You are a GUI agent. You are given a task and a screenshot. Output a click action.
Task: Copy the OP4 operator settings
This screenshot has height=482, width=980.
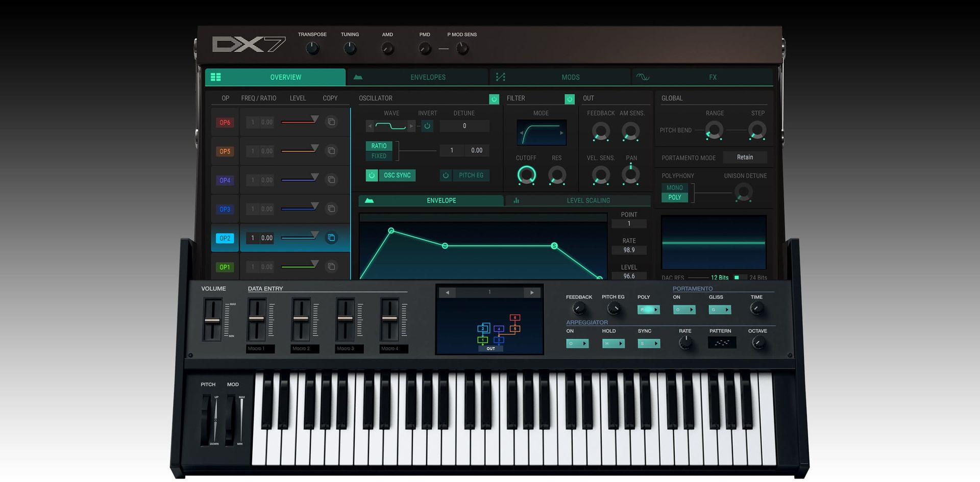[x=331, y=180]
